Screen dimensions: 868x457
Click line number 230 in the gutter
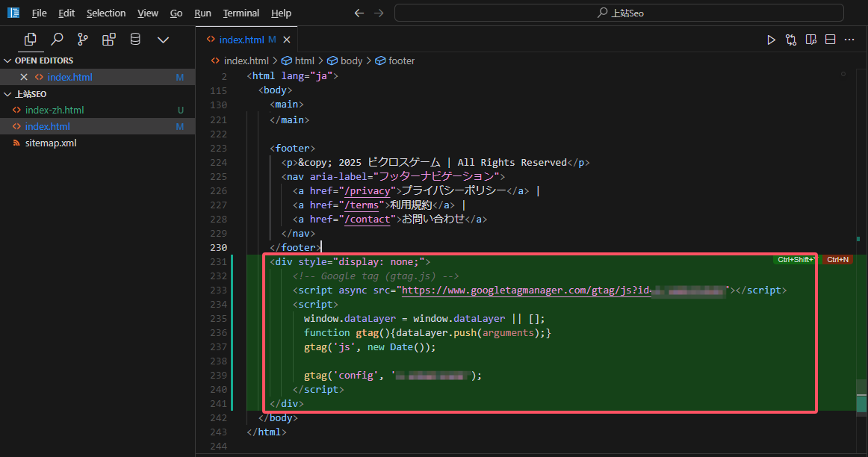(x=218, y=248)
